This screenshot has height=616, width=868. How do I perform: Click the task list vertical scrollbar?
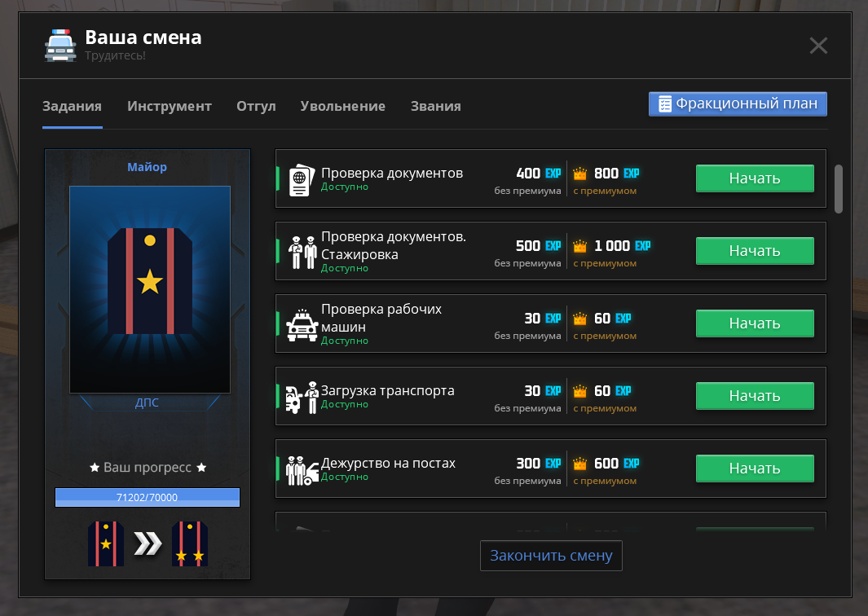click(x=839, y=189)
